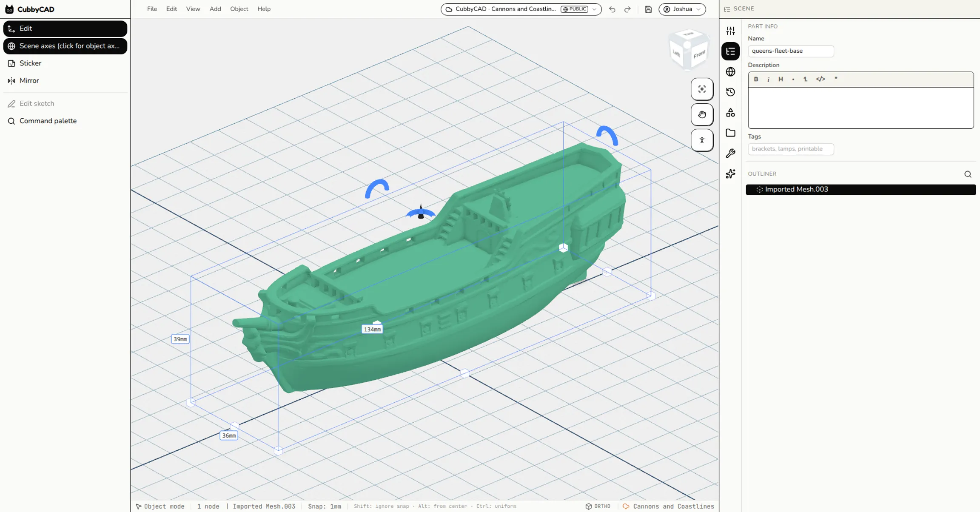
Task: Click into the Description text area
Action: [860, 108]
